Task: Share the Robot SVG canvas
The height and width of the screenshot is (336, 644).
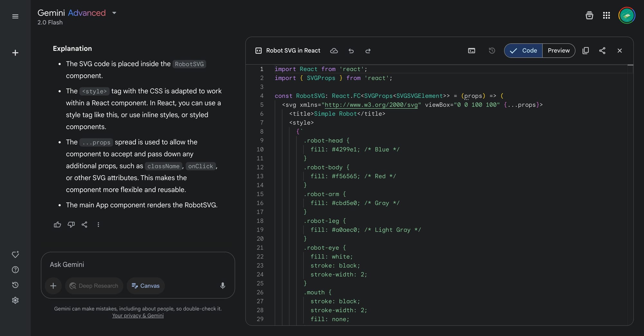Action: 602,51
